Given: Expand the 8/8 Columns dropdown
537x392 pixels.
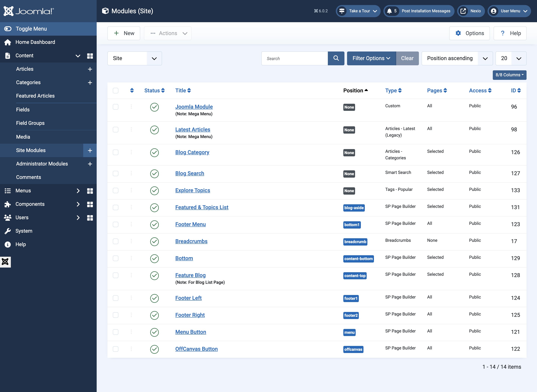Looking at the screenshot, I should pyautogui.click(x=509, y=75).
